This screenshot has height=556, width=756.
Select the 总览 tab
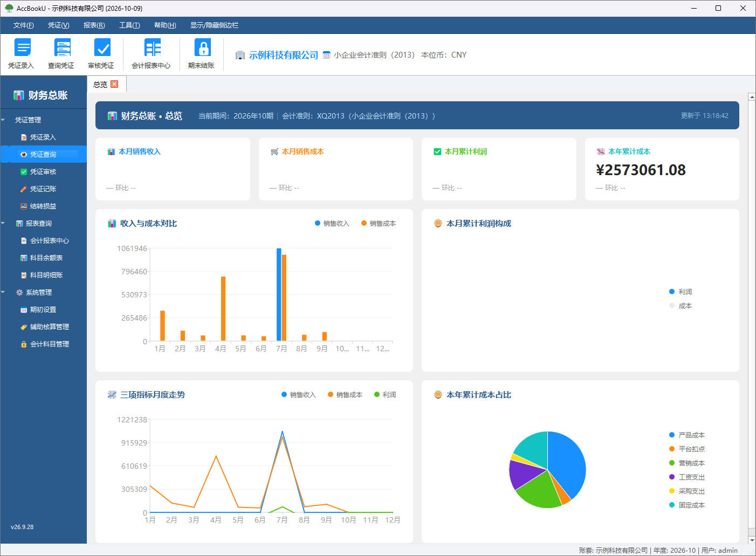tap(100, 85)
